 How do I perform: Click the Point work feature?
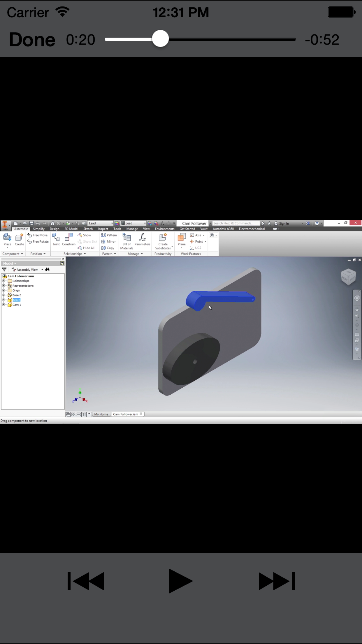click(196, 242)
